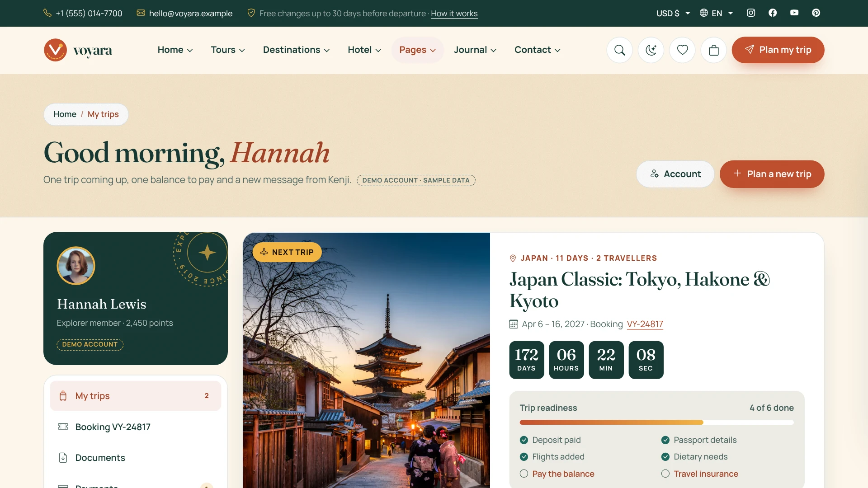This screenshot has height=488, width=868.
Task: Click the Documents file icon in sidebar
Action: point(63,458)
